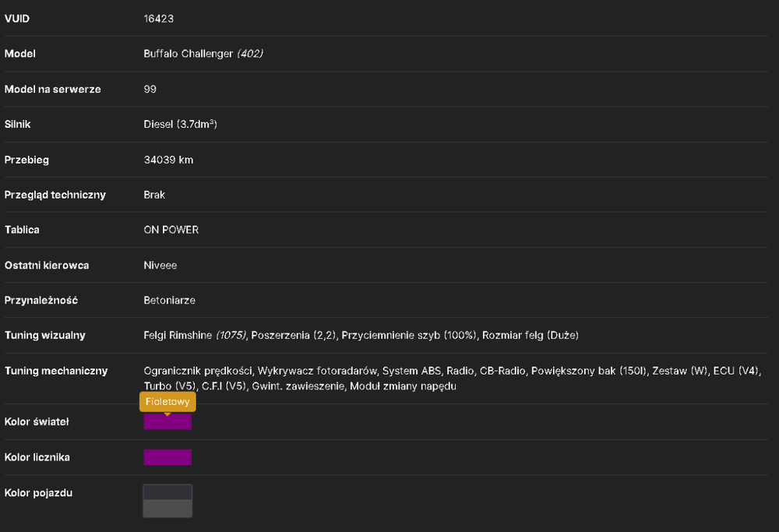The width and height of the screenshot is (779, 532).
Task: Click the last driver name Niveee
Action: pyautogui.click(x=160, y=266)
